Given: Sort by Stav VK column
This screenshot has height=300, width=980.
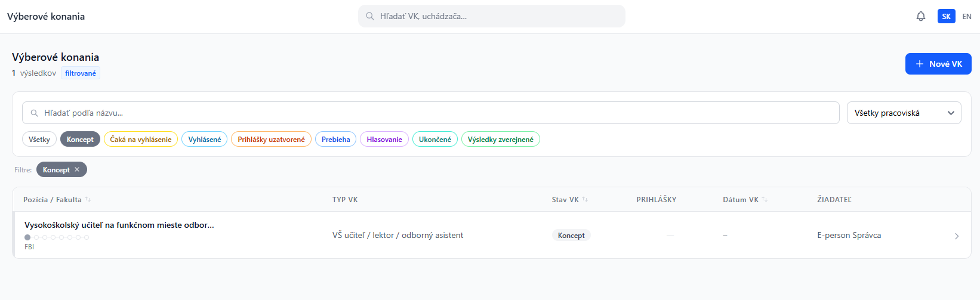Looking at the screenshot, I should point(570,200).
